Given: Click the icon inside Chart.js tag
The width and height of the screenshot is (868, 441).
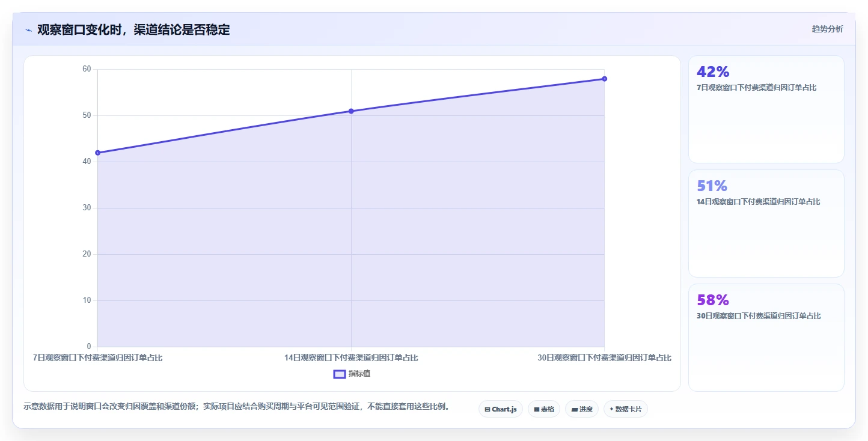Looking at the screenshot, I should pyautogui.click(x=487, y=410).
